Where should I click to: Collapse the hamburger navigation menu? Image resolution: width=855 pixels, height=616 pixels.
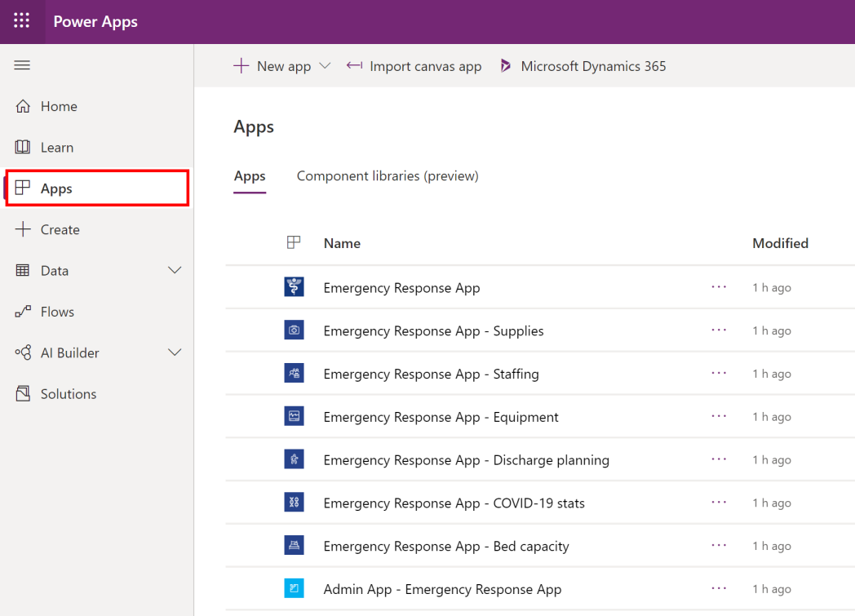tap(22, 65)
